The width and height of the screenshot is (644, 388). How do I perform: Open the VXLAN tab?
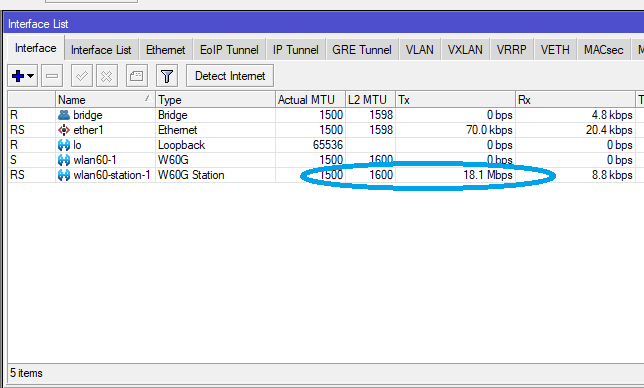click(465, 50)
